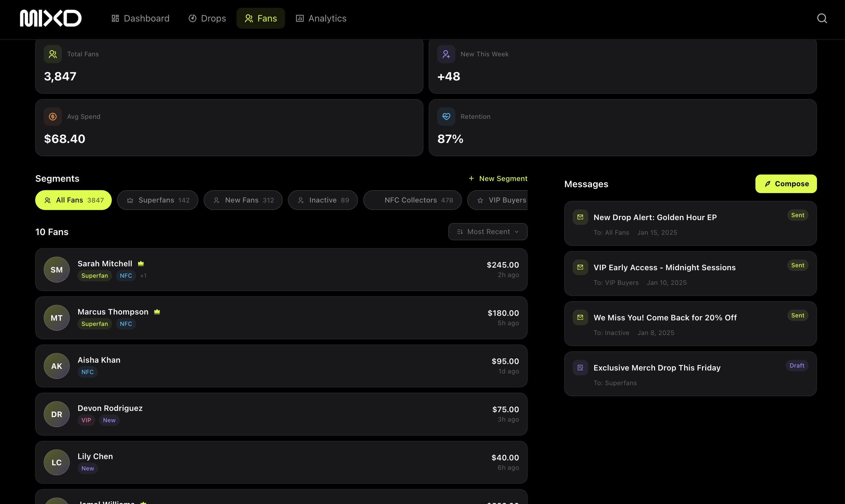Go to the Drops tab
Viewport: 845px width, 504px height.
(207, 18)
